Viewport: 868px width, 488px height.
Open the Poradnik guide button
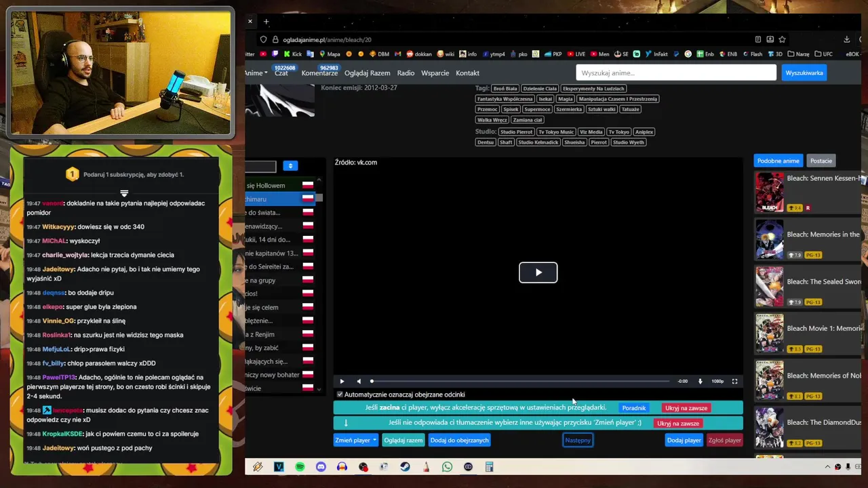[x=634, y=408]
